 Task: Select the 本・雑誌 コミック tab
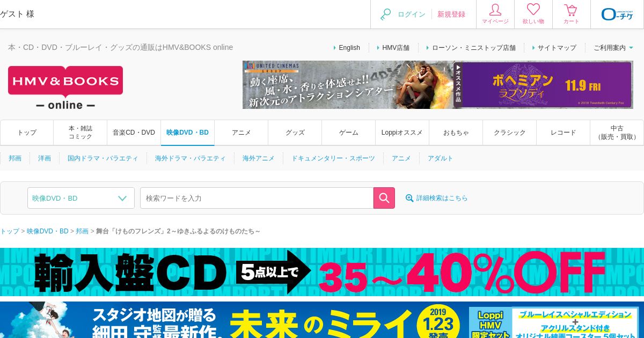coord(80,133)
